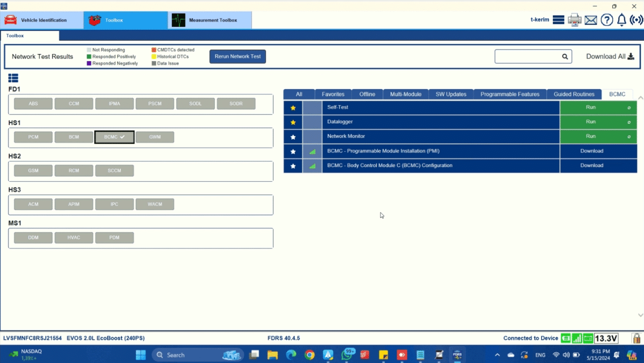Toggle the selected BCMC module button
This screenshot has height=363, width=644.
click(114, 137)
